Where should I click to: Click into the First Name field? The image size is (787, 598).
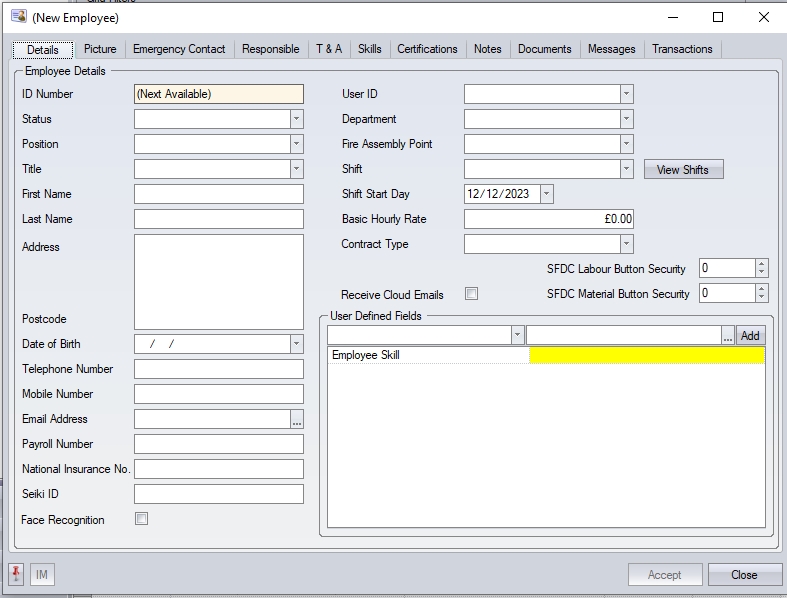coord(218,194)
